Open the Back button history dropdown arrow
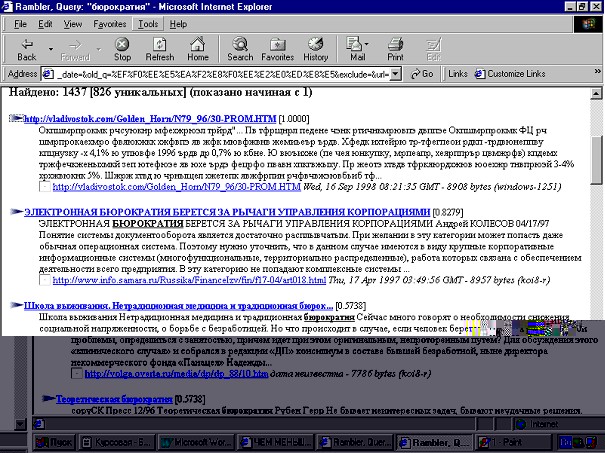 [51, 49]
